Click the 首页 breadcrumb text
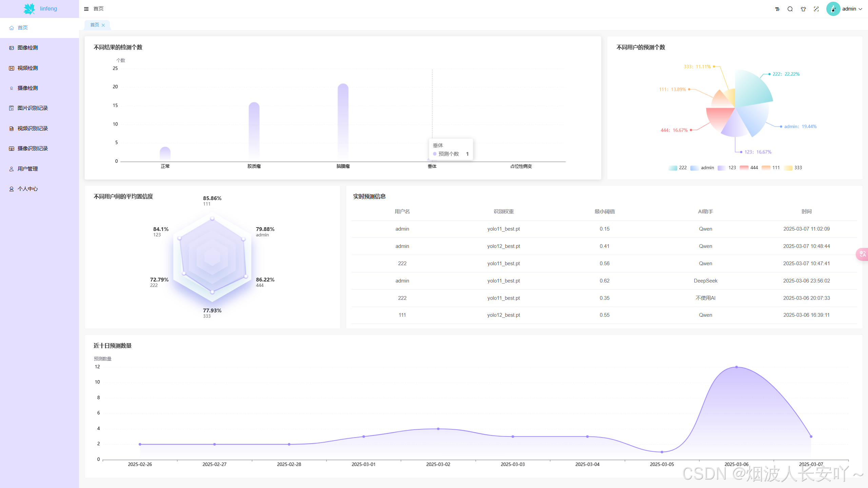 (98, 9)
